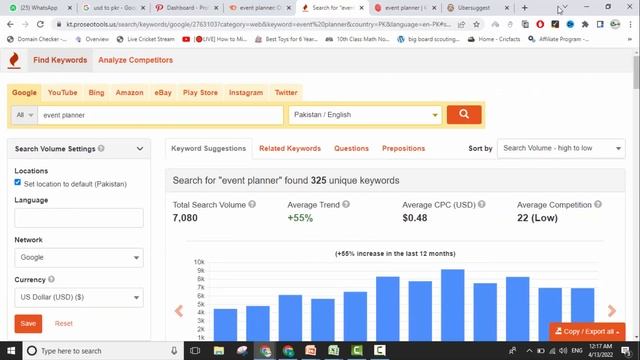
Task: Select the Twitter tab
Action: [x=286, y=93]
